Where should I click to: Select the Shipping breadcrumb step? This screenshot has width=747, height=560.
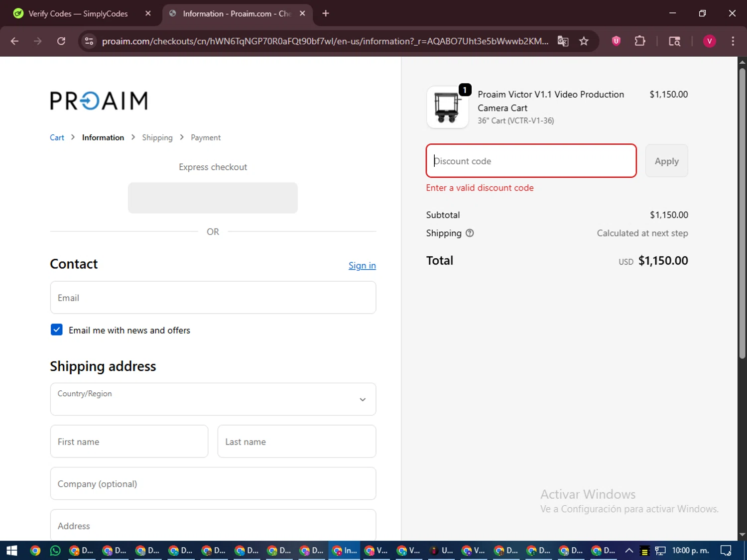point(157,137)
